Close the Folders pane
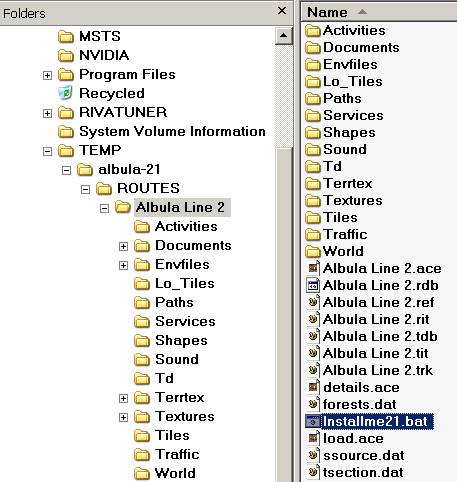The width and height of the screenshot is (457, 482). pyautogui.click(x=282, y=11)
